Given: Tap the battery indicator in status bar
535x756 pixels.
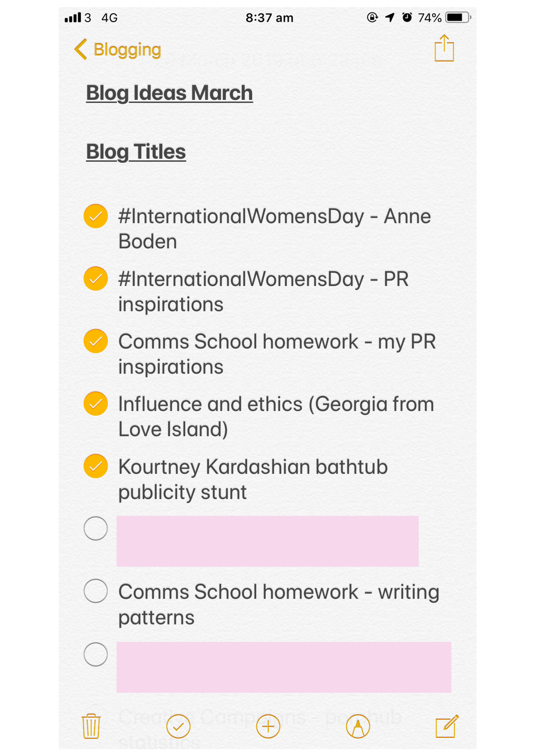Looking at the screenshot, I should tap(457, 18).
